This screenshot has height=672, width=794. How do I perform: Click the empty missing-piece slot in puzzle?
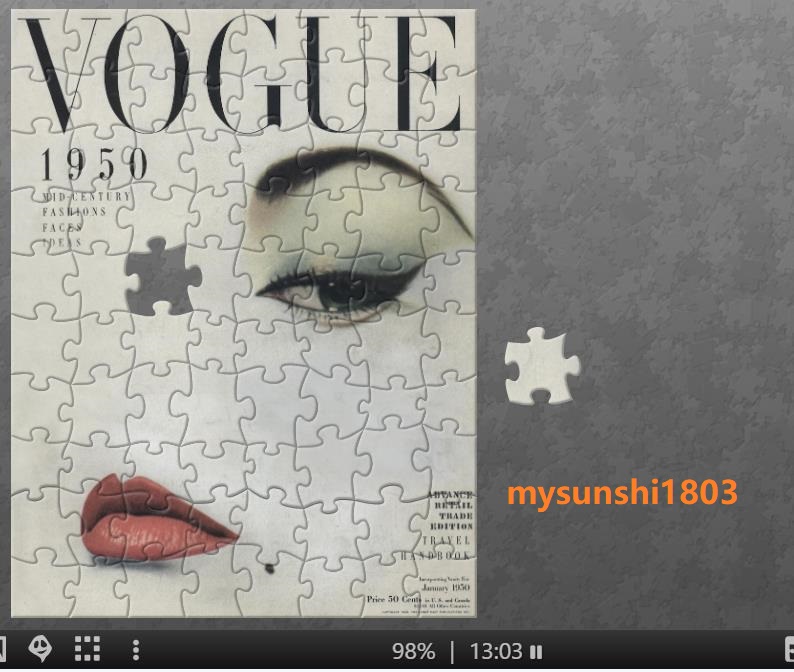point(162,276)
